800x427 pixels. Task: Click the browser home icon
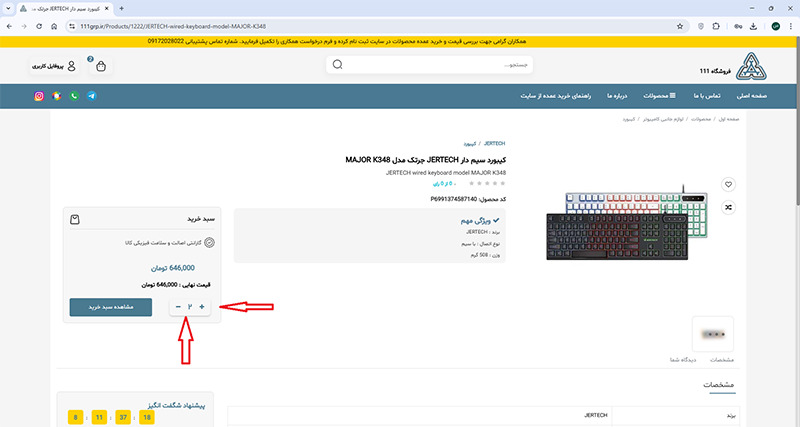coord(54,27)
